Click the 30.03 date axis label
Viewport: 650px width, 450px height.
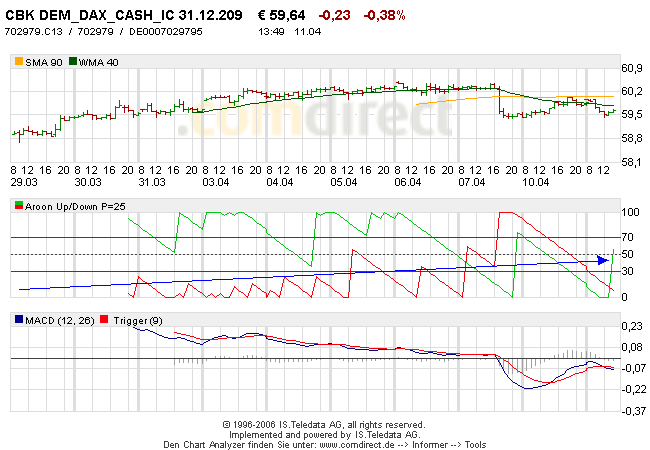[88, 182]
